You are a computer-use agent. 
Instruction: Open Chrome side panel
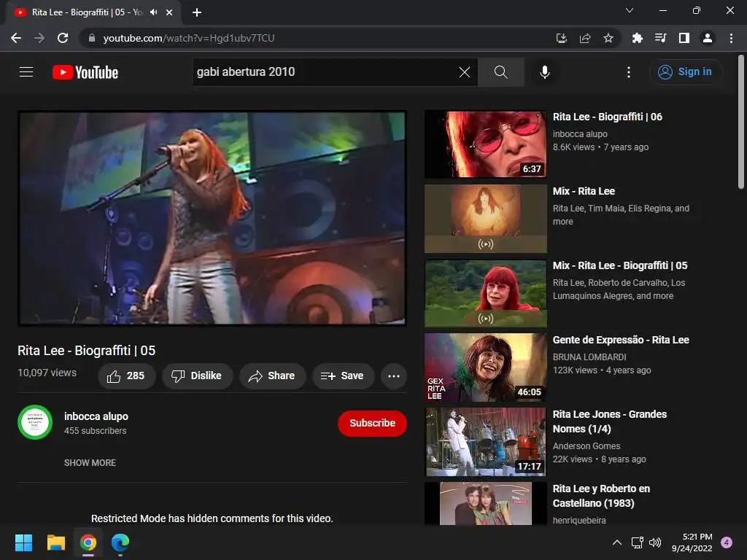[x=684, y=38]
